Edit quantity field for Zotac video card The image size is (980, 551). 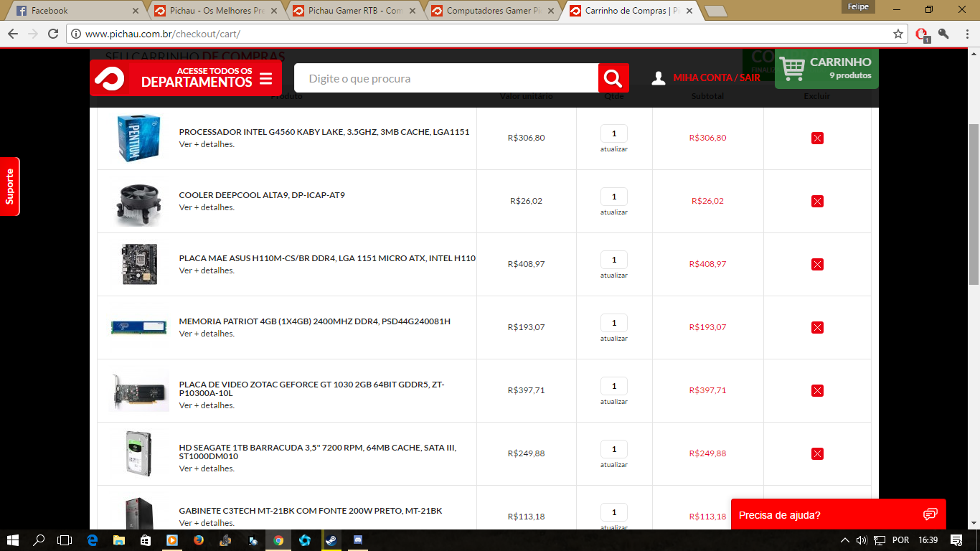pos(614,386)
